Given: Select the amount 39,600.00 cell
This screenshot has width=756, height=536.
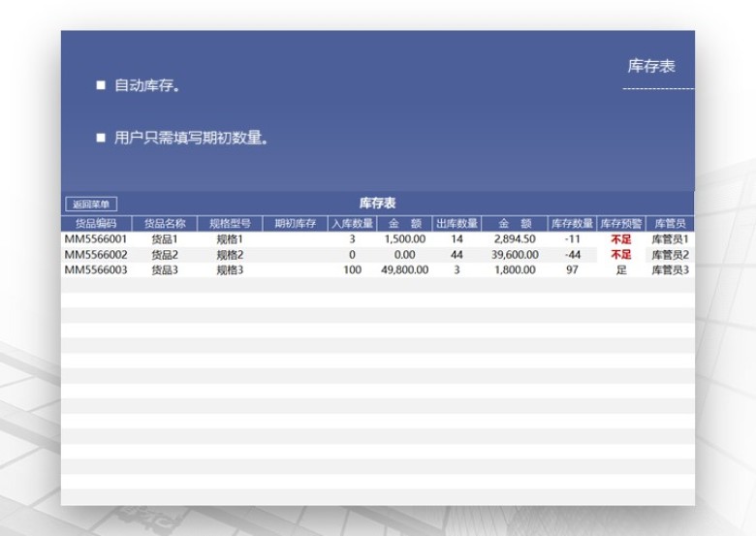Looking at the screenshot, I should coord(515,255).
